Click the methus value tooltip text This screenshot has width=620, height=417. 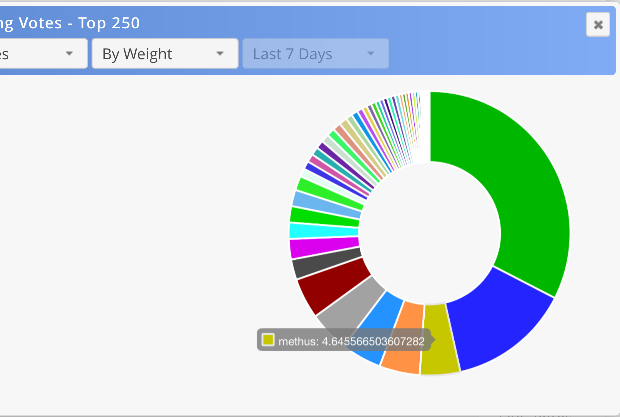pyautogui.click(x=351, y=341)
